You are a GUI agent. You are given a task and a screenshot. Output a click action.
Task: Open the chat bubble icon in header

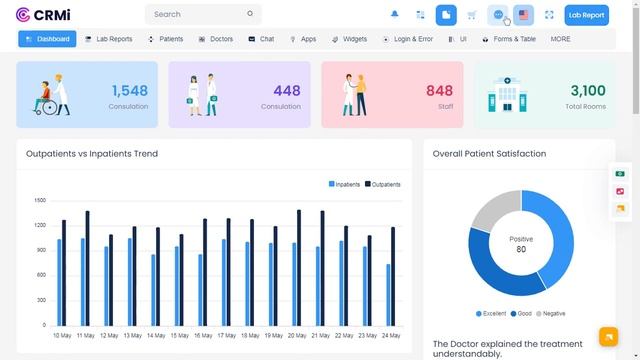tap(498, 15)
